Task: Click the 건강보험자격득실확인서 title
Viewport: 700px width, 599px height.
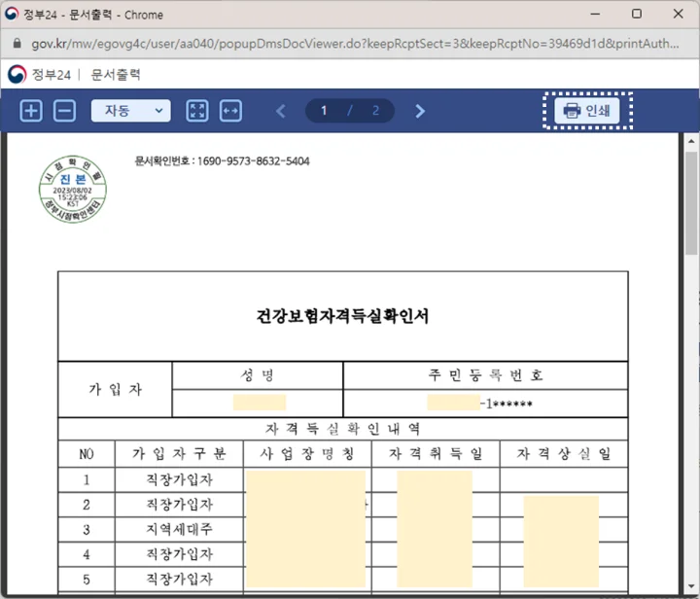Action: point(343,316)
